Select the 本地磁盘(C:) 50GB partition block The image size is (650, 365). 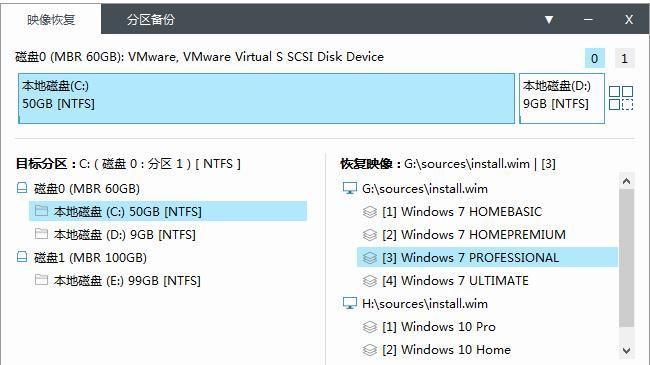tap(267, 98)
